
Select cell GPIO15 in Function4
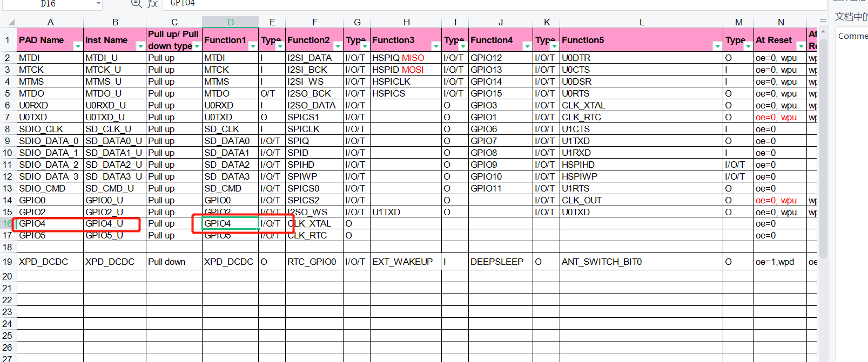pyautogui.click(x=501, y=93)
